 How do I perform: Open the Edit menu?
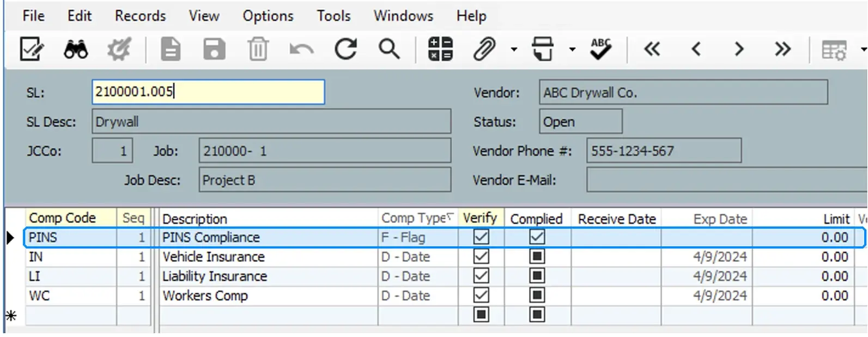pyautogui.click(x=80, y=16)
